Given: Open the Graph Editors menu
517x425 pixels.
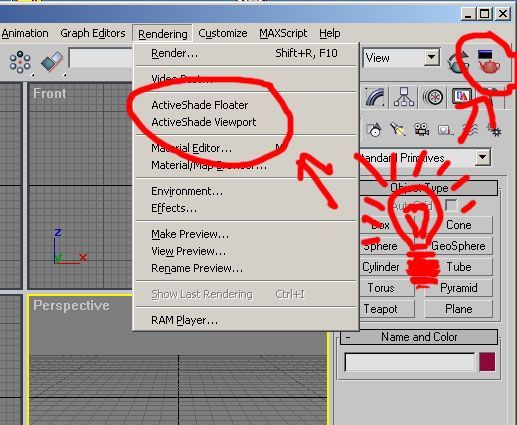Looking at the screenshot, I should coord(93,33).
